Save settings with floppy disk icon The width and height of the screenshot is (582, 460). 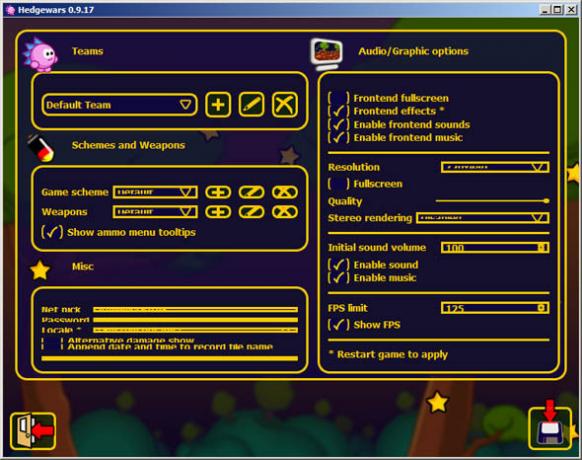click(x=550, y=428)
